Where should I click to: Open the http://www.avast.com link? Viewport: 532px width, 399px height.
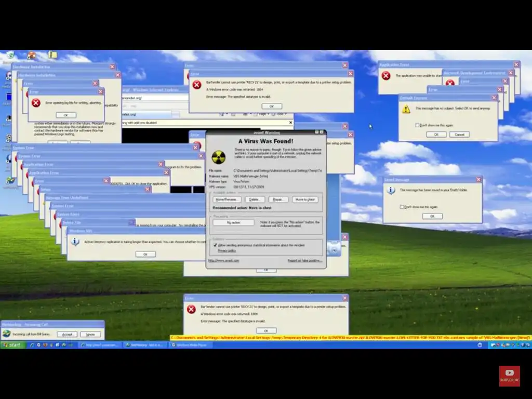223,261
